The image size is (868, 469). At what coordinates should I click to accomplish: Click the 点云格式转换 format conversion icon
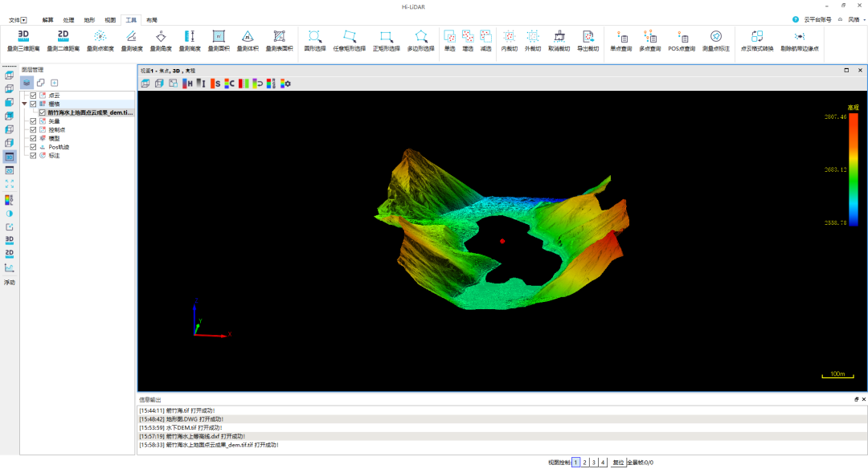click(x=757, y=41)
